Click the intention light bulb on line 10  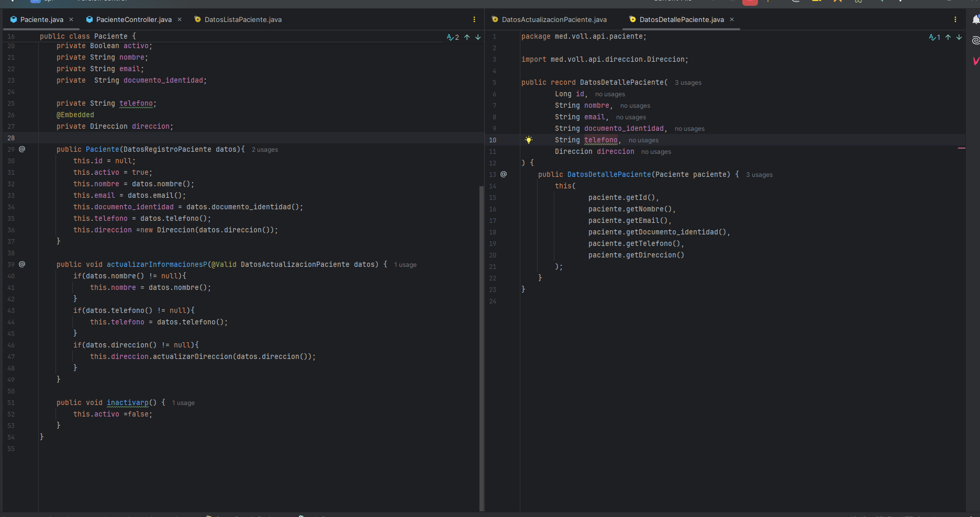(x=529, y=140)
